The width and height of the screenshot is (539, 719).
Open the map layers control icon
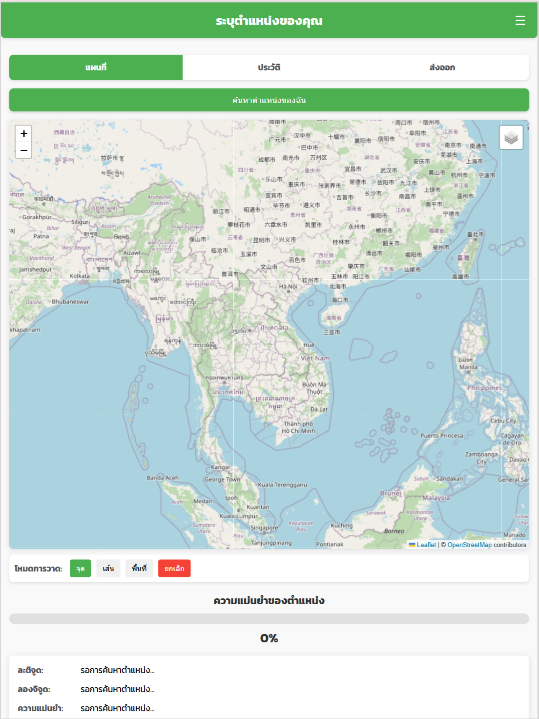511,138
